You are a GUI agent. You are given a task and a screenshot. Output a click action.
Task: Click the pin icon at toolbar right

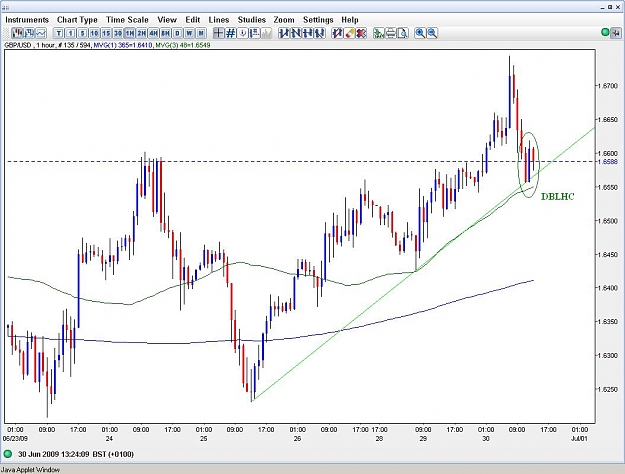616,33
